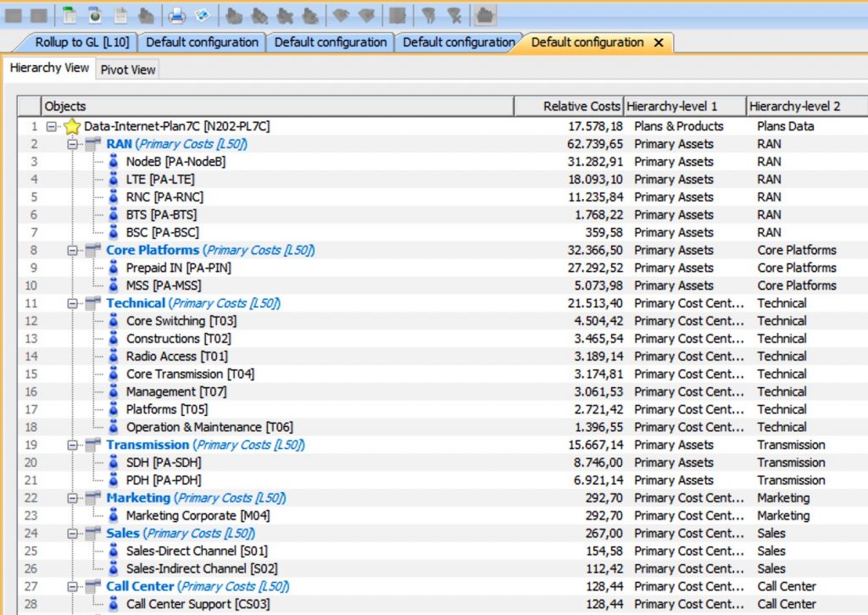The image size is (868, 615).
Task: Collapse the Core Platforms group
Action: [x=73, y=251]
